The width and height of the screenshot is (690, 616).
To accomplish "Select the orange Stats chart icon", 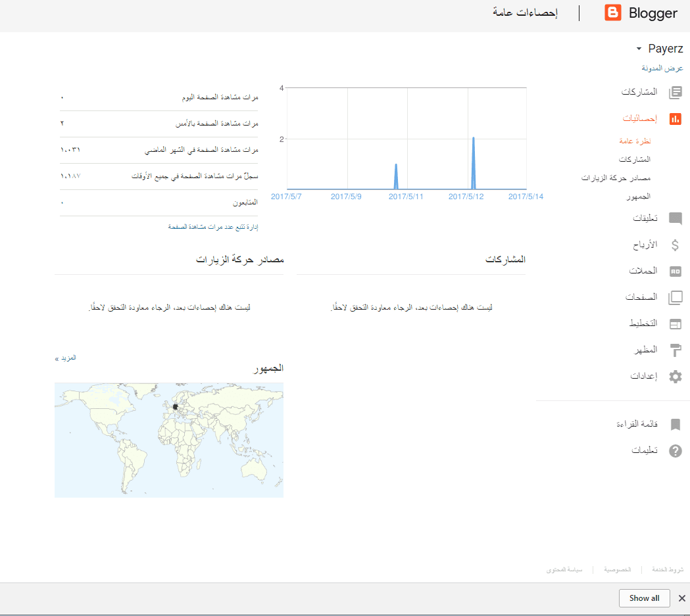I will [x=675, y=119].
